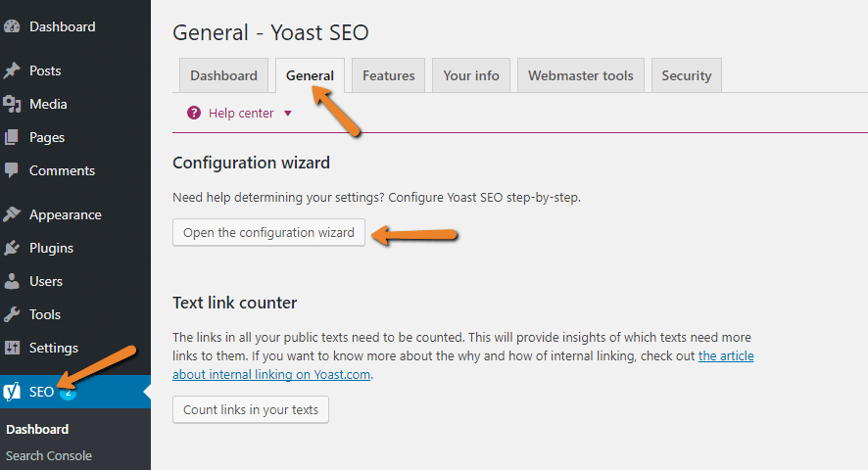Click the Plugins plug icon
Screen dimensions: 868x470
pos(12,248)
